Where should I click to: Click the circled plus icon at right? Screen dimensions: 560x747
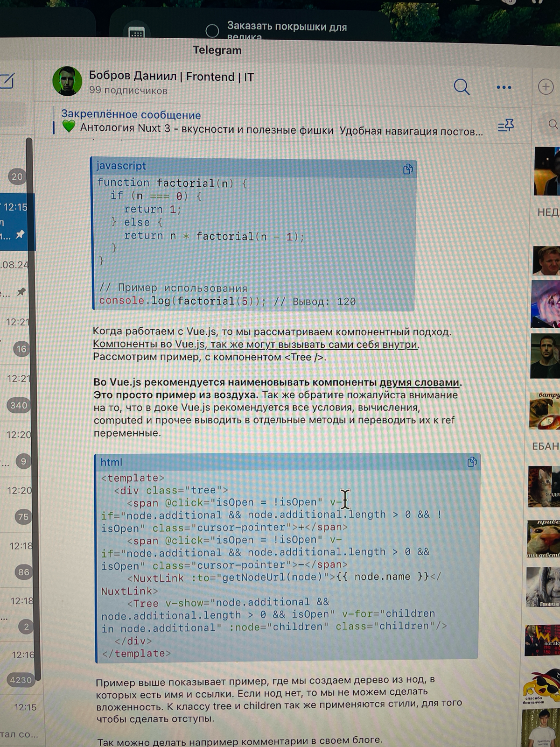click(x=546, y=87)
